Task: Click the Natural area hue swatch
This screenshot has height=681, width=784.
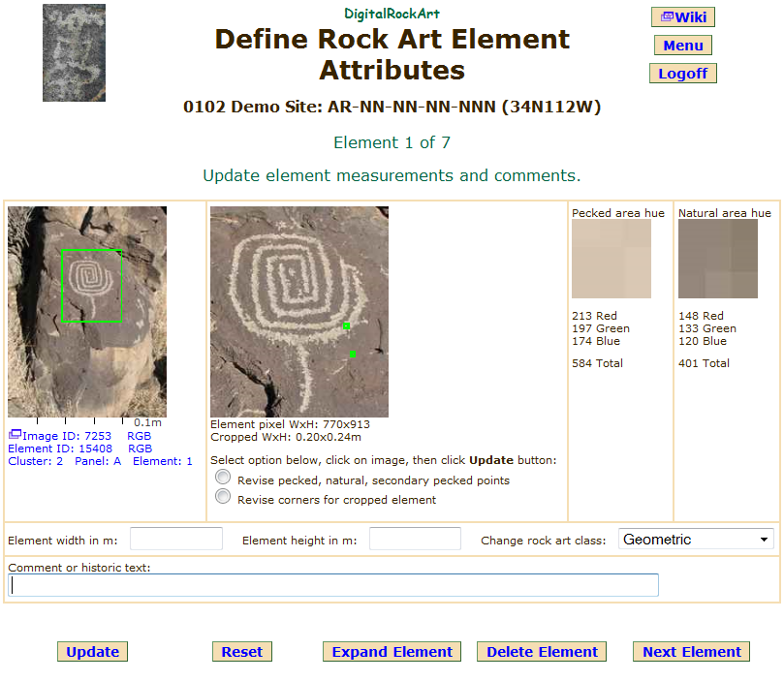Action: point(717,259)
